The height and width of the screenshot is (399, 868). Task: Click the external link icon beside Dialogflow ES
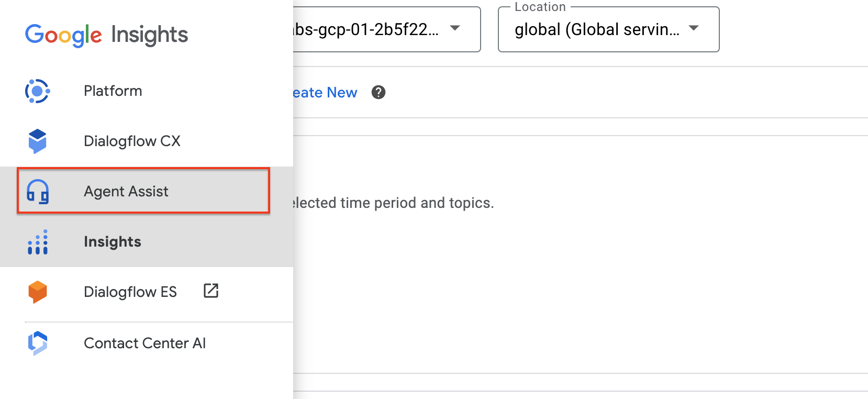tap(210, 291)
